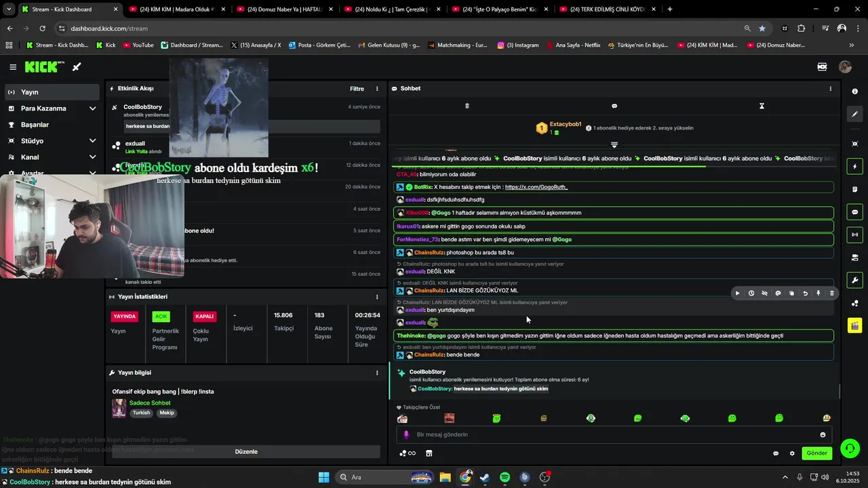The height and width of the screenshot is (488, 868).
Task: Click the sword icon next to the Kick logo
Action: click(x=77, y=67)
